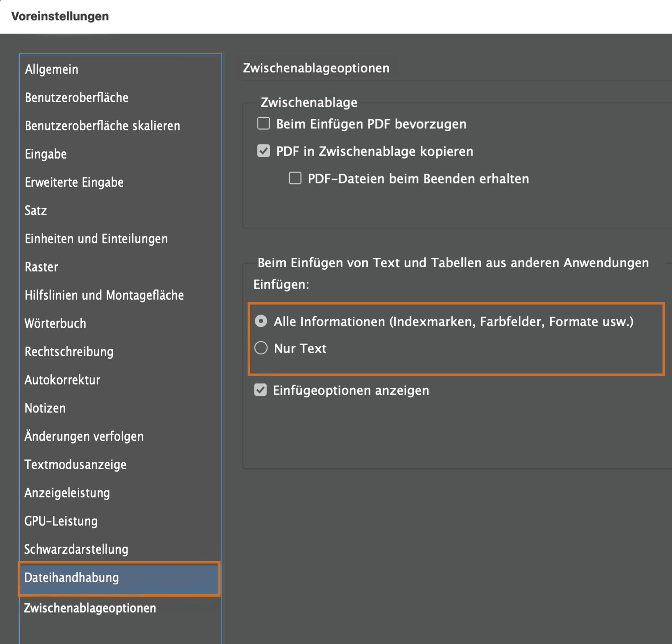The height and width of the screenshot is (644, 672).
Task: Open the Autokorrektur preferences
Action: [62, 380]
